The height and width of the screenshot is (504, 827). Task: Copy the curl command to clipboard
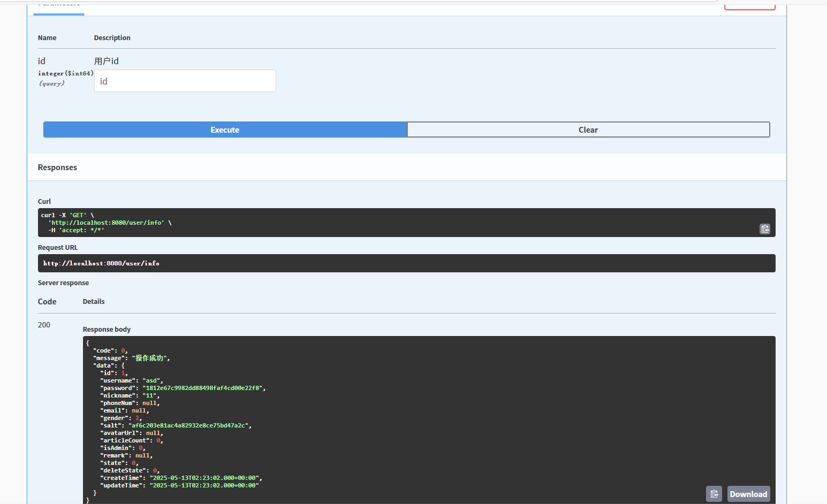click(765, 229)
